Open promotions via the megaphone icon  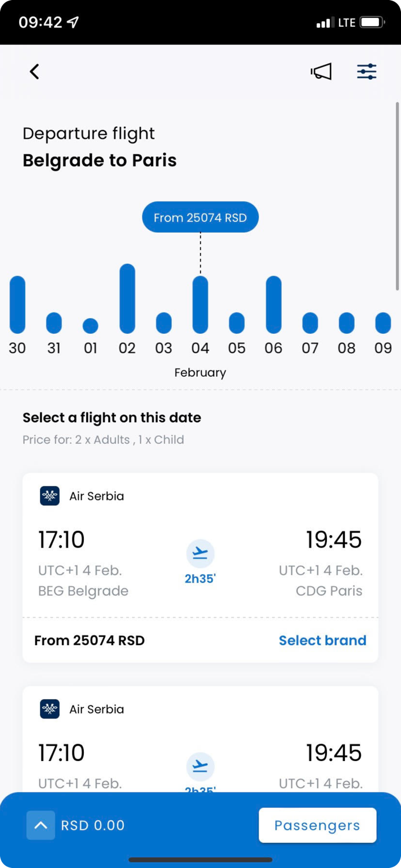pyautogui.click(x=321, y=72)
